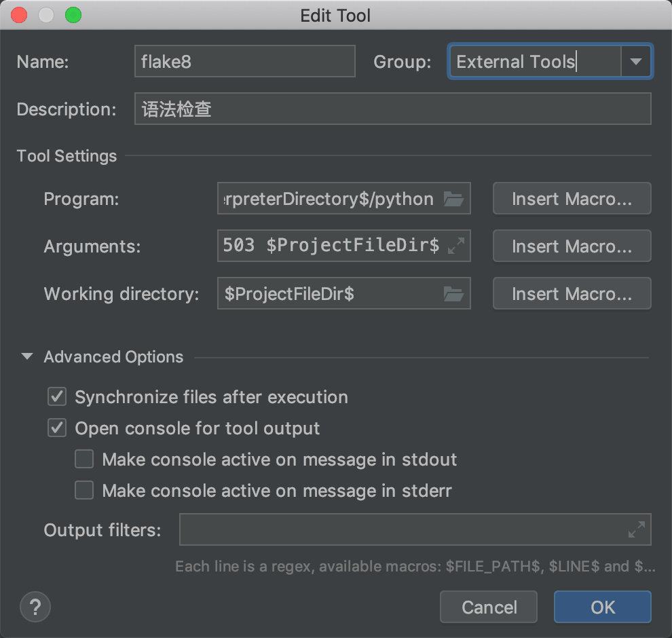672x638 pixels.
Task: Uncheck Open console for tool output
Action: tap(57, 428)
